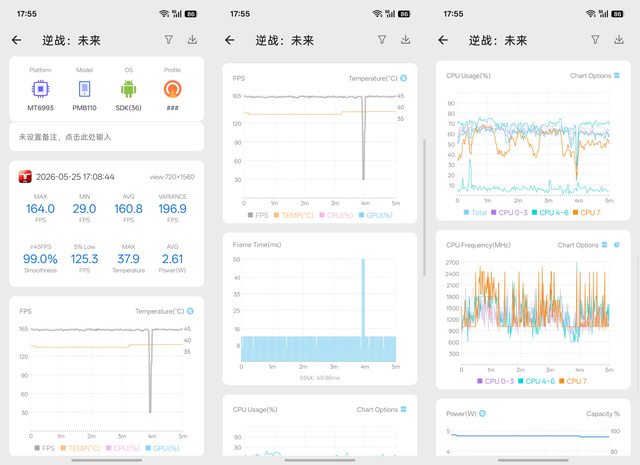This screenshot has width=640, height=465.
Task: Tap the Android SDK(36) OS icon
Action: [x=128, y=89]
